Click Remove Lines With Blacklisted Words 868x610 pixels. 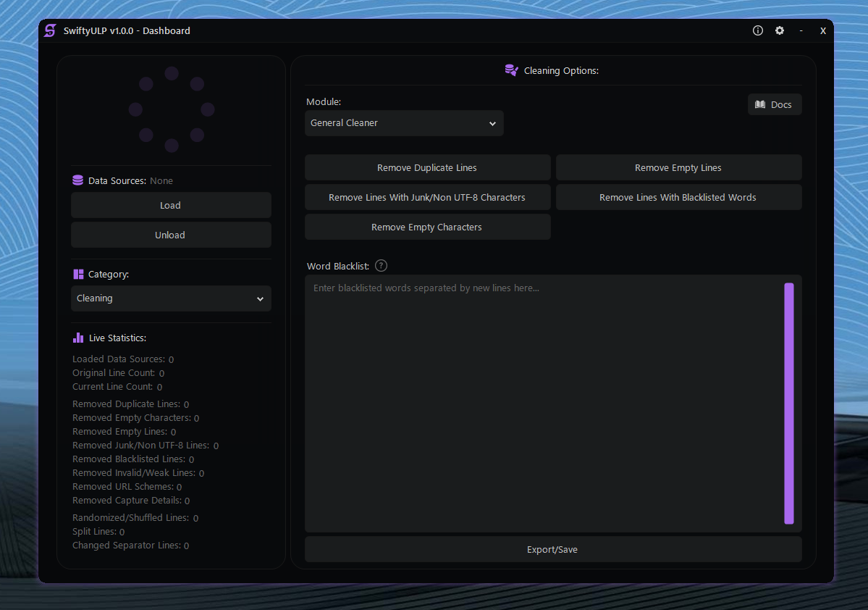(678, 196)
